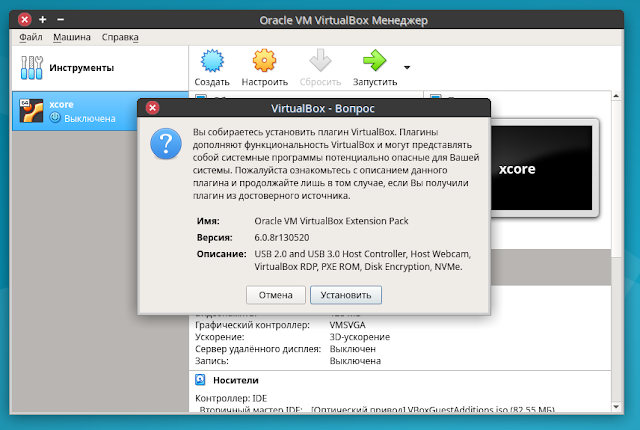Click the scrollbar up arrow
The width and height of the screenshot is (640, 430).
[x=616, y=96]
